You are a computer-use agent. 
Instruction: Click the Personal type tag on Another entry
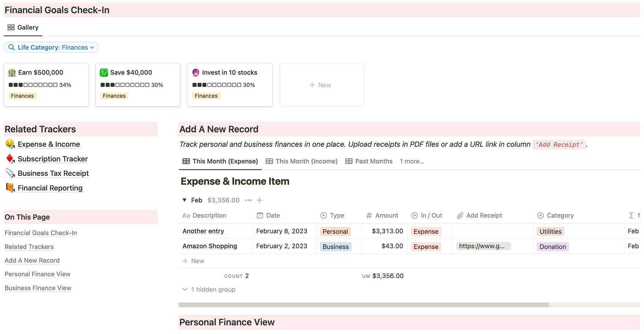pyautogui.click(x=335, y=231)
